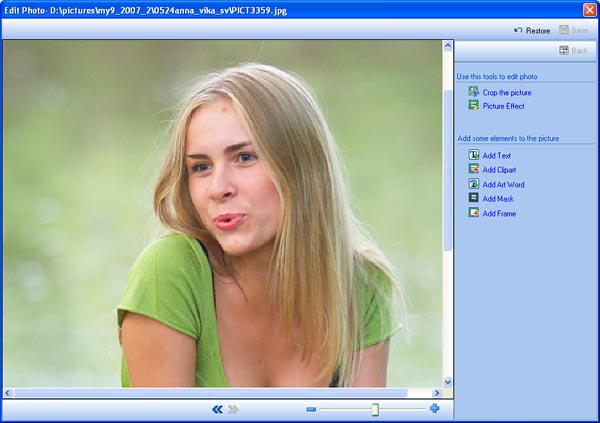Click the Picture Effect icon
Screen dimensions: 600x423
tap(474, 105)
